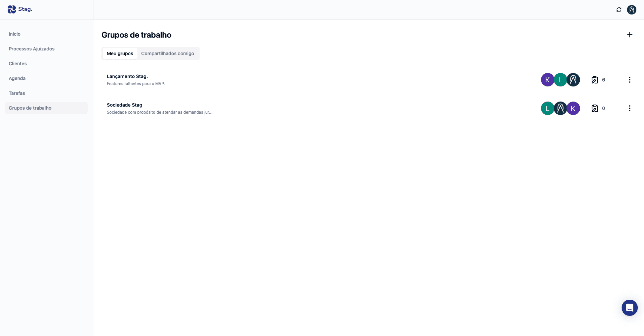644x336 pixels.
Task: Select the Meu grupos tab
Action: point(120,54)
